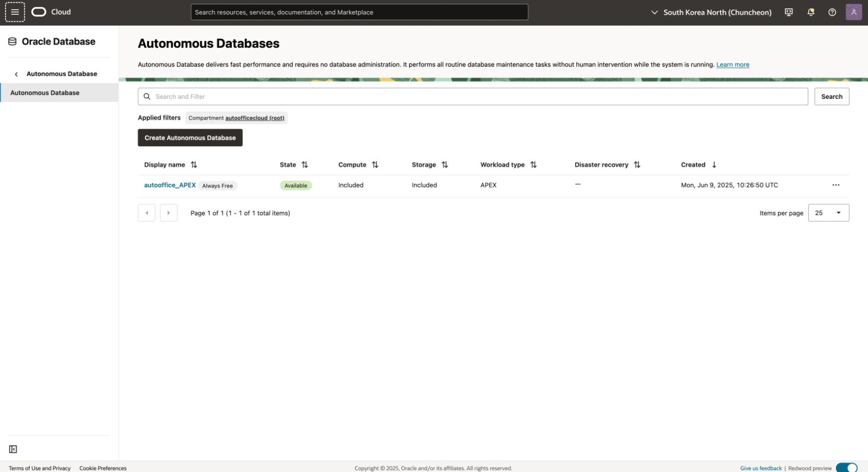Sort by Display name column arrows

(x=194, y=165)
